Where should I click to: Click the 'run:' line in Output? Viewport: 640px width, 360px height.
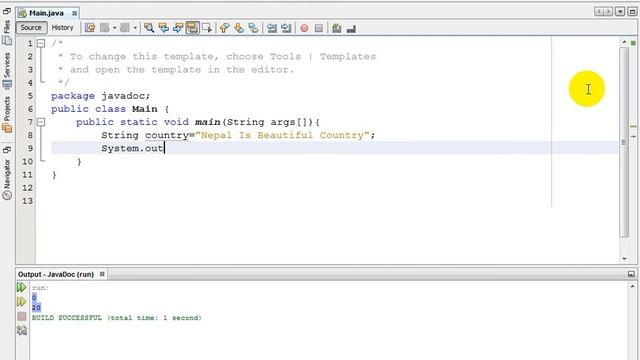40,288
